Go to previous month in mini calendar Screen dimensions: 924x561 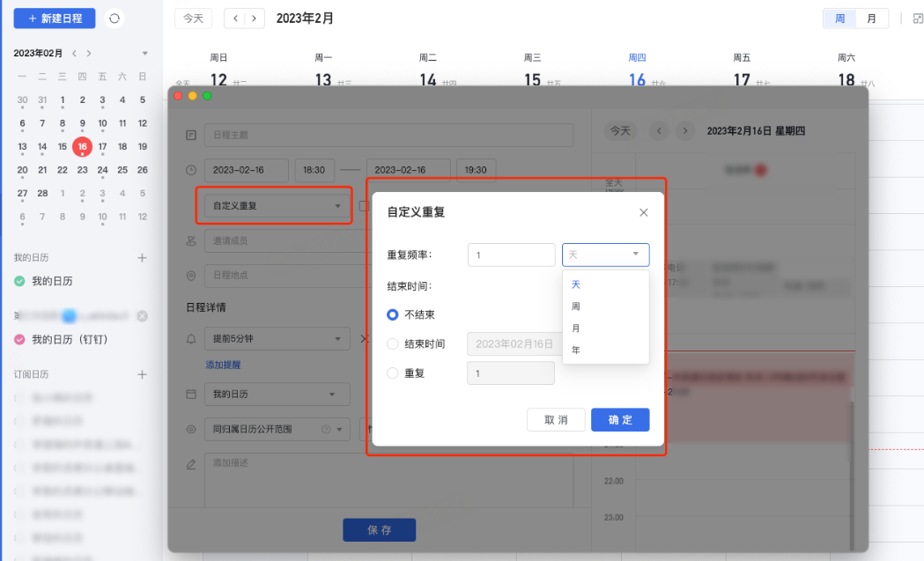[74, 53]
